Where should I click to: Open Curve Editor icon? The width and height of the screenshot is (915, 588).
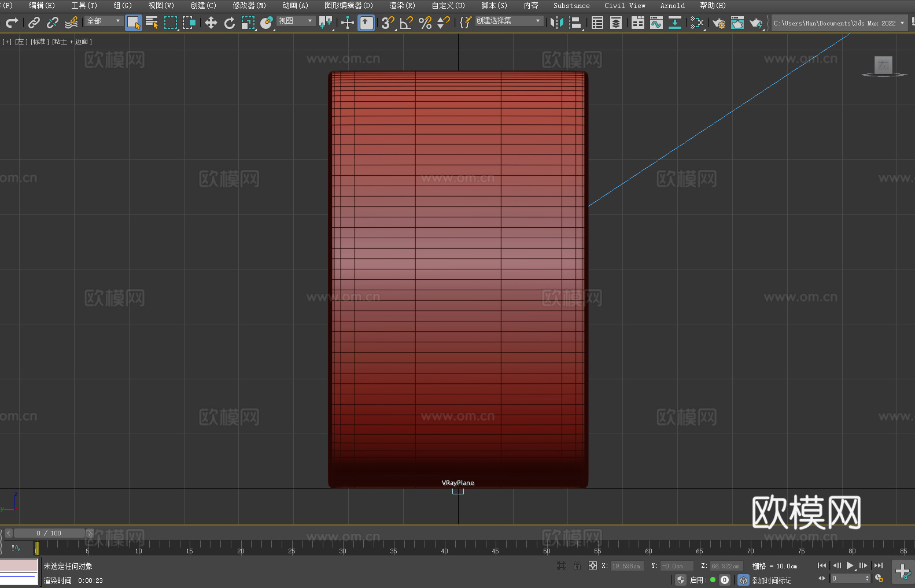tap(656, 23)
